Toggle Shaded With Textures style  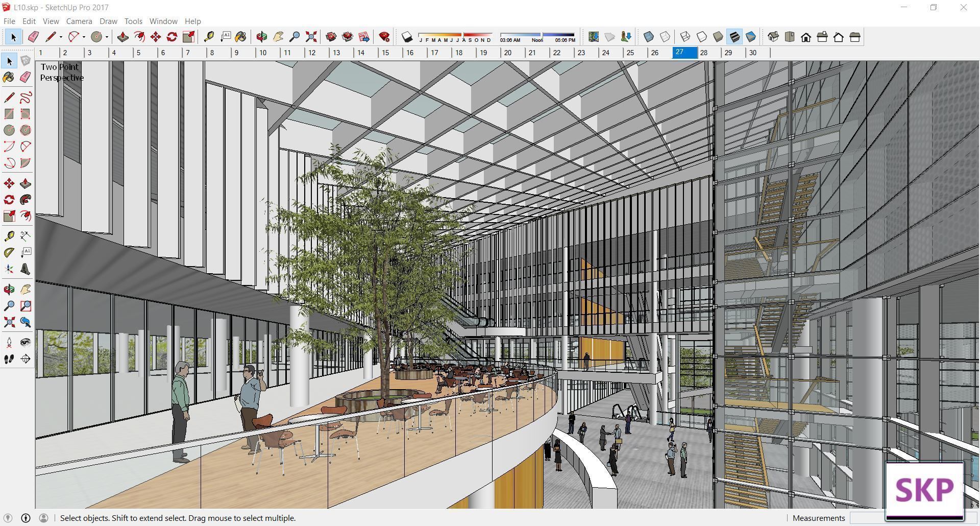pyautogui.click(x=734, y=37)
